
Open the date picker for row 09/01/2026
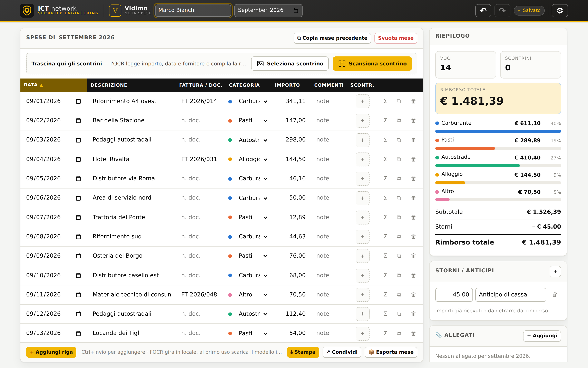coord(78,101)
